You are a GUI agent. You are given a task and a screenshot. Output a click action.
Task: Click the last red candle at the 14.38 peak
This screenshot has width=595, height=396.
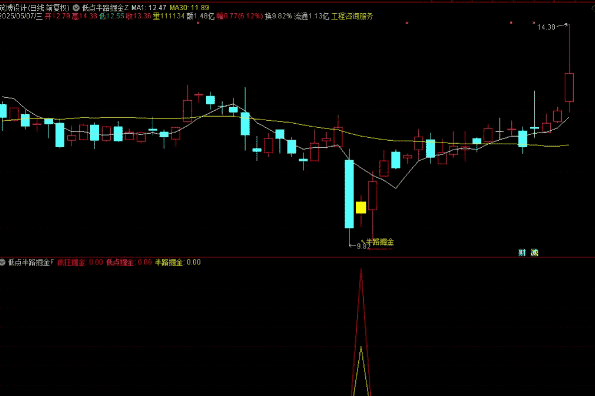(x=569, y=87)
